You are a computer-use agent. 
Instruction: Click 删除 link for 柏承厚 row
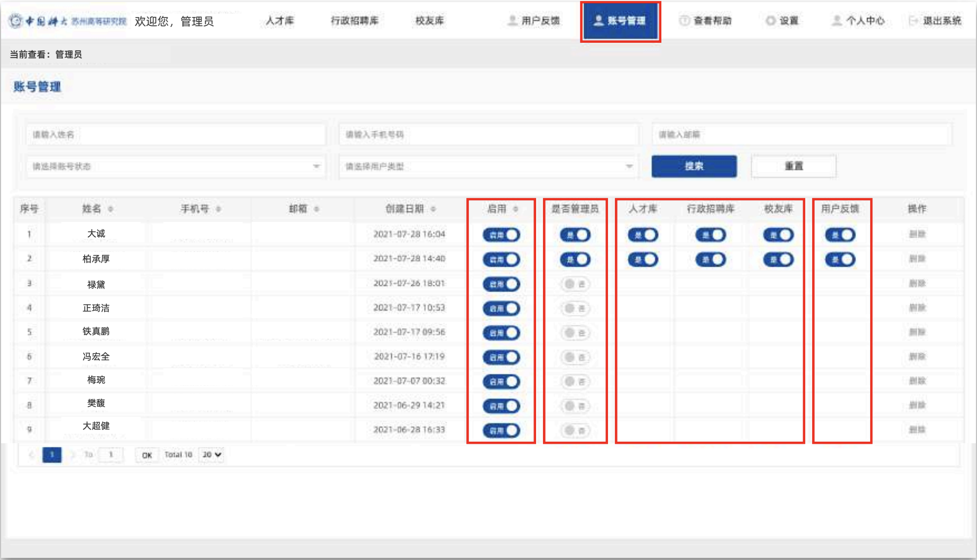pos(917,259)
